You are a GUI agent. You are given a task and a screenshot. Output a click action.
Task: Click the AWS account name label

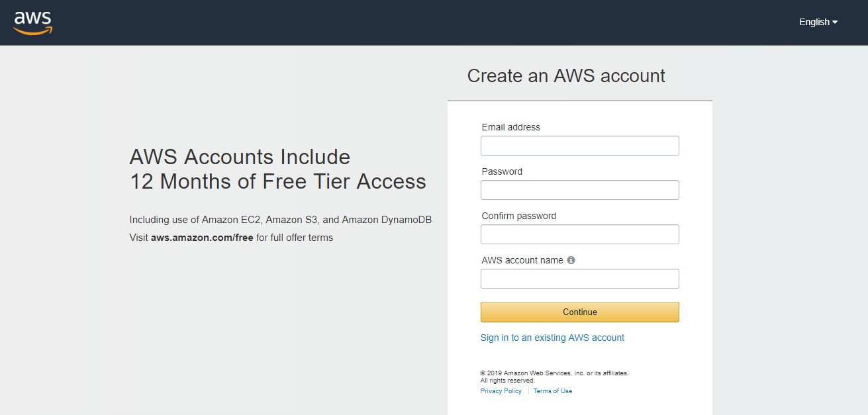(522, 260)
